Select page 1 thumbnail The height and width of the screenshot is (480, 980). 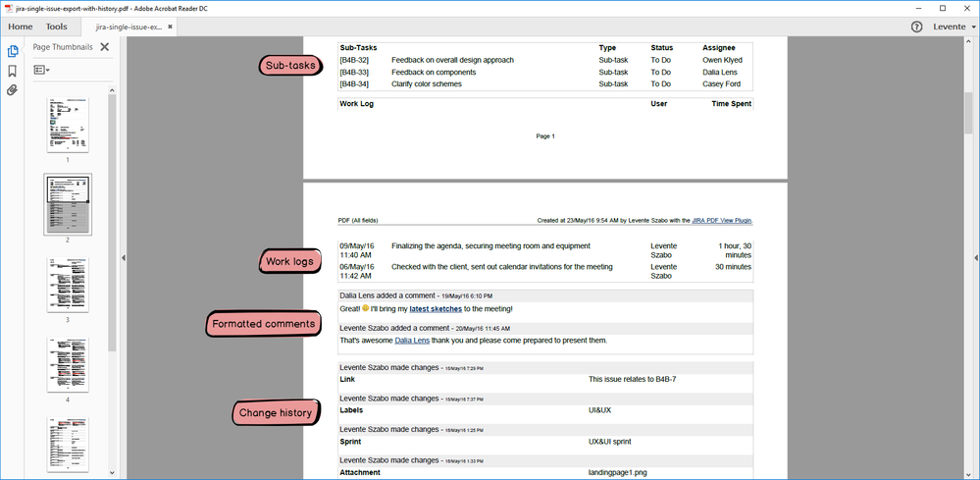click(68, 125)
